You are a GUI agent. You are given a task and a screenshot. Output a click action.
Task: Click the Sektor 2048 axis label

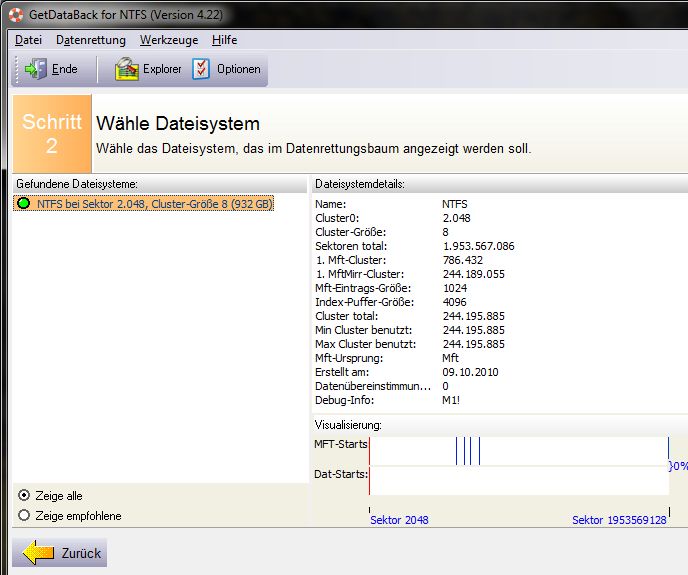tap(399, 520)
